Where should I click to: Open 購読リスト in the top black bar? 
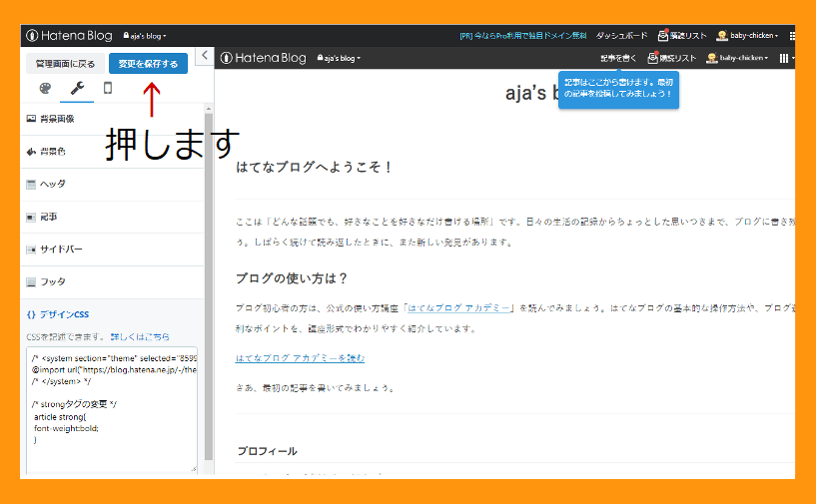(682, 35)
